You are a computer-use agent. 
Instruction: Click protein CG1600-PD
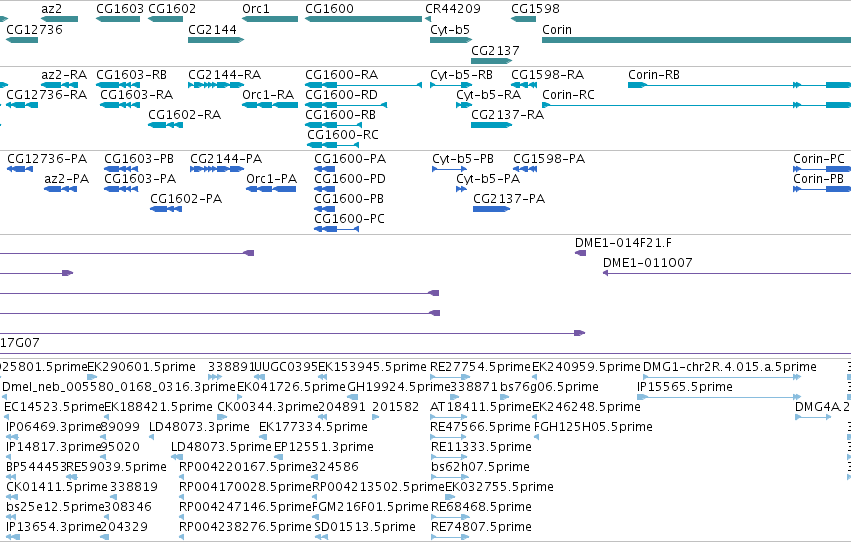tap(325, 189)
